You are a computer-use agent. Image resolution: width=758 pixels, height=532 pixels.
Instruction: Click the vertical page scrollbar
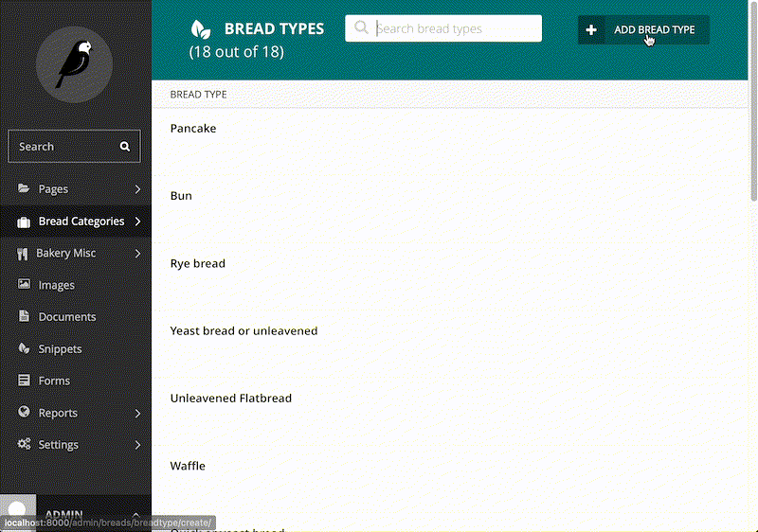pos(753,101)
